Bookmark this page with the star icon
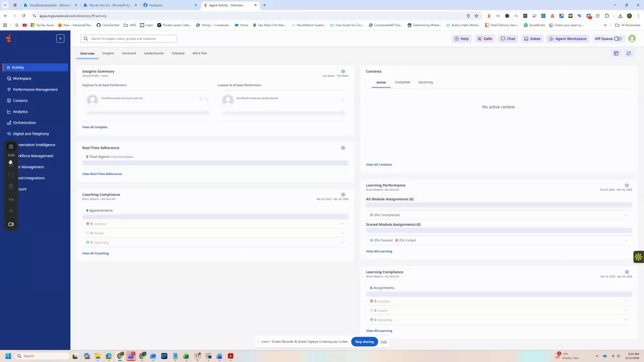The image size is (644, 362). coord(476,16)
